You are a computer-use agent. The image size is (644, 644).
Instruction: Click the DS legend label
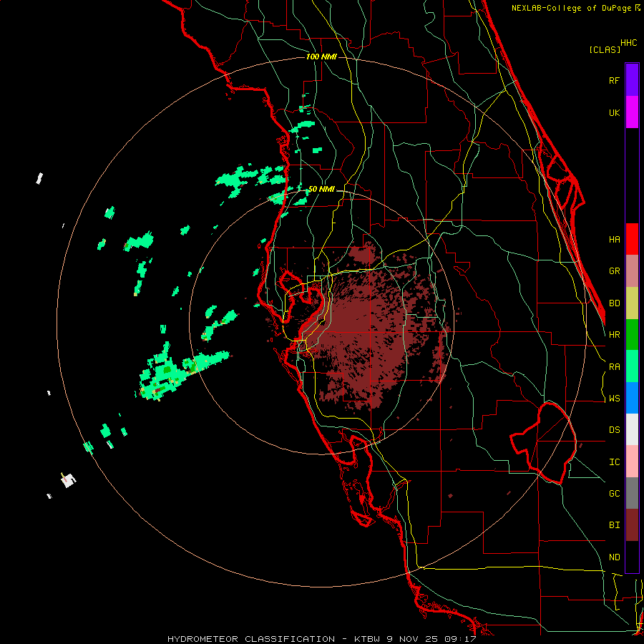[614, 430]
